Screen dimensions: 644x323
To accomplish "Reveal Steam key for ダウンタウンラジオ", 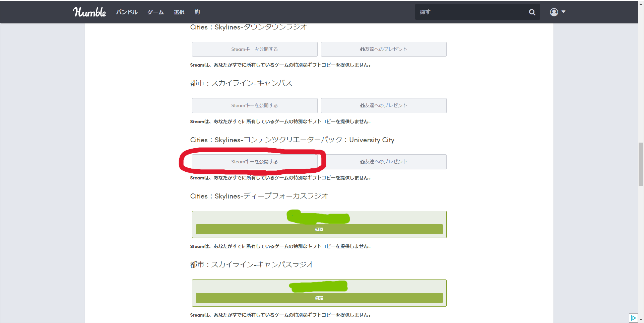I will (x=255, y=49).
